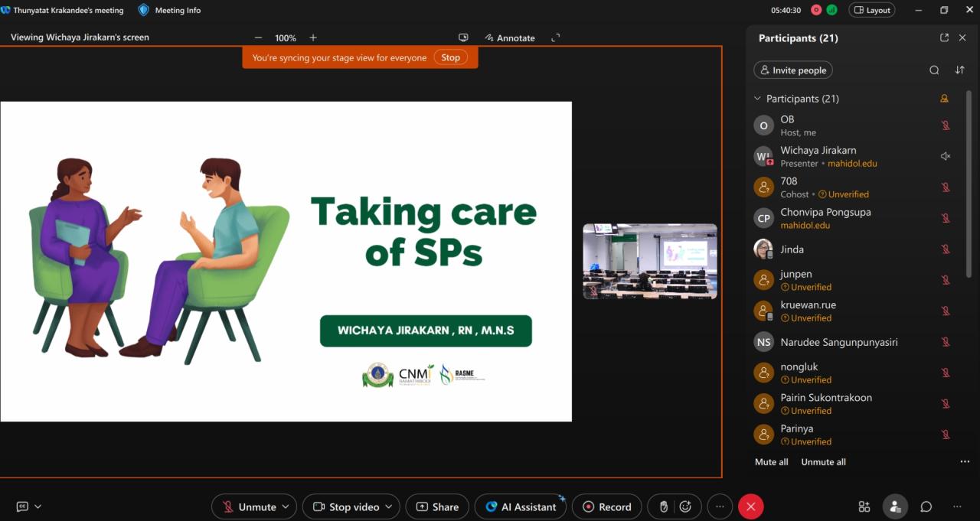The width and height of the screenshot is (980, 521).
Task: Stop syncing the stage view
Action: pos(450,57)
